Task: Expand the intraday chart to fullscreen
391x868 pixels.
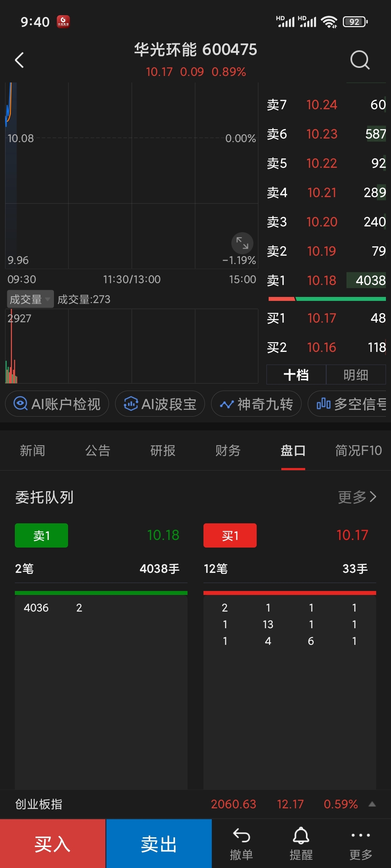Action: [242, 243]
